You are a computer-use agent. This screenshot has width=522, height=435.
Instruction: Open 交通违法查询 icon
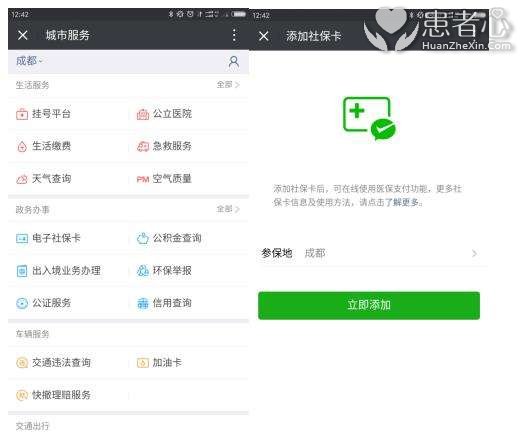point(22,363)
